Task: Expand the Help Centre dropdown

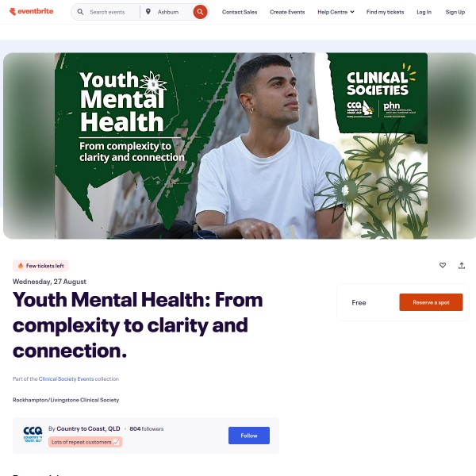Action: click(336, 12)
